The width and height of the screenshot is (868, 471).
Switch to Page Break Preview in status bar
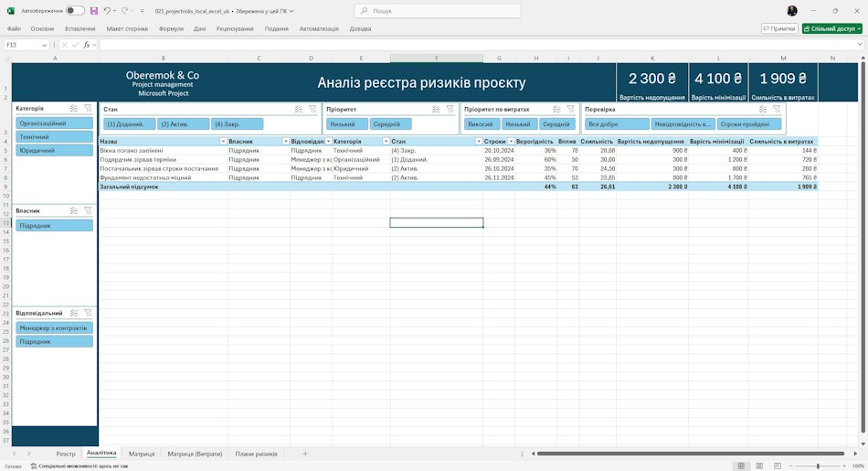click(x=778, y=466)
